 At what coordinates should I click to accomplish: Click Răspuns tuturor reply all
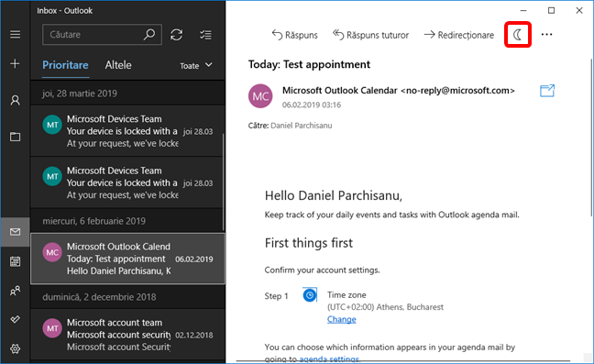(370, 35)
